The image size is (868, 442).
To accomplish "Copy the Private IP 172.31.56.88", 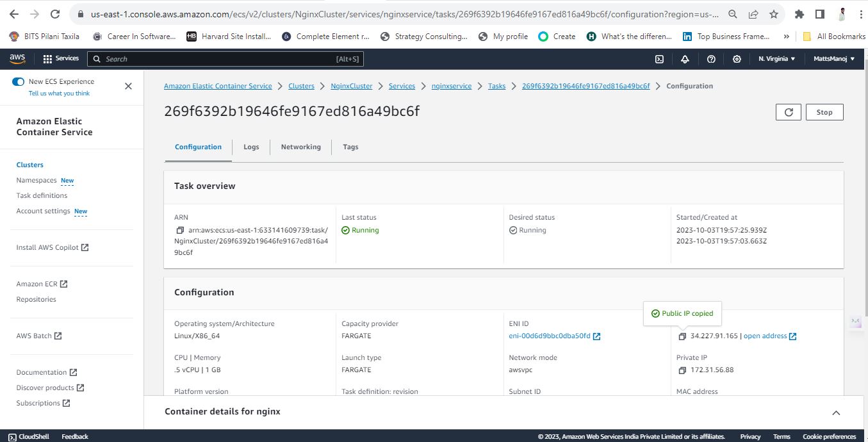I will pyautogui.click(x=682, y=370).
